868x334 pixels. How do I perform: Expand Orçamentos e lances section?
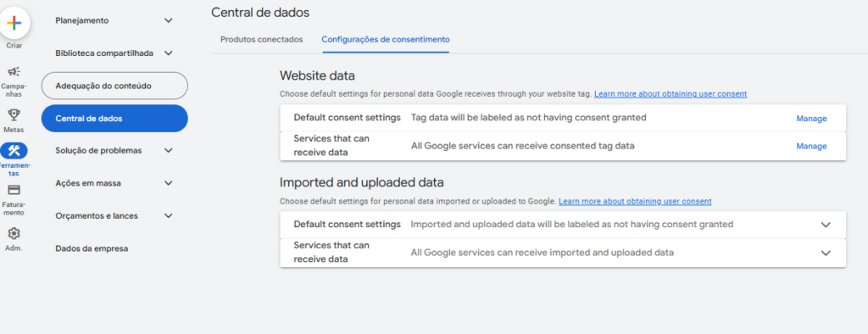point(169,216)
